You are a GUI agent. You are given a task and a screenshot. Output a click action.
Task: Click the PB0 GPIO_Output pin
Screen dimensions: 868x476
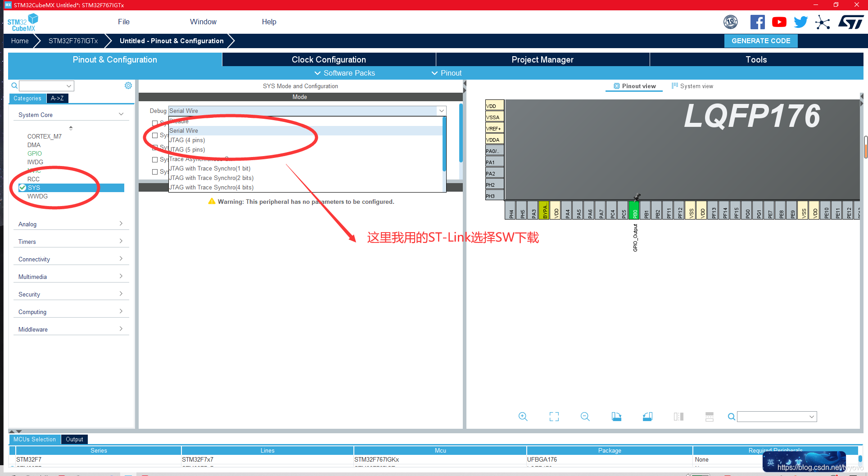(x=634, y=210)
